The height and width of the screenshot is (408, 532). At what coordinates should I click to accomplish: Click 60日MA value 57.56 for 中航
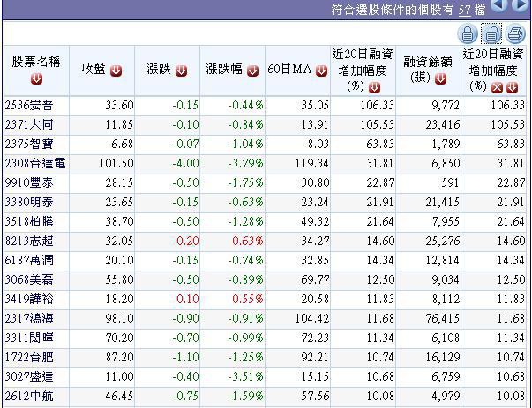[x=315, y=396]
